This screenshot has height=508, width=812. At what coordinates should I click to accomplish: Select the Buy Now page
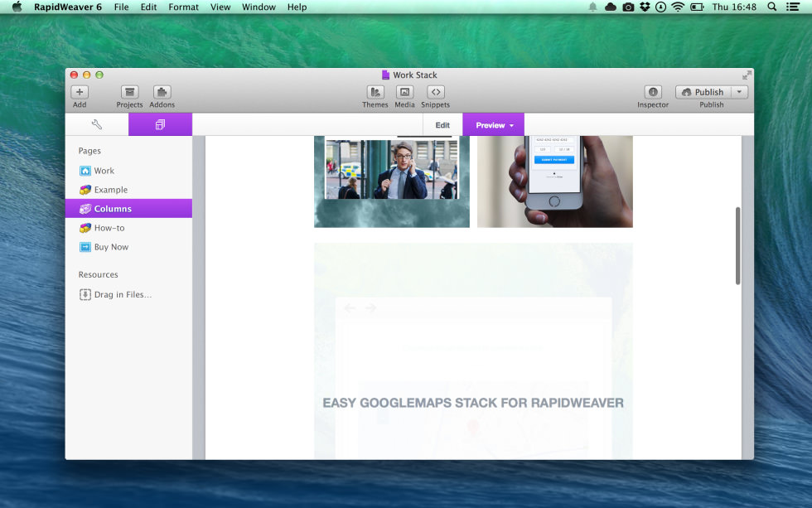(x=128, y=247)
